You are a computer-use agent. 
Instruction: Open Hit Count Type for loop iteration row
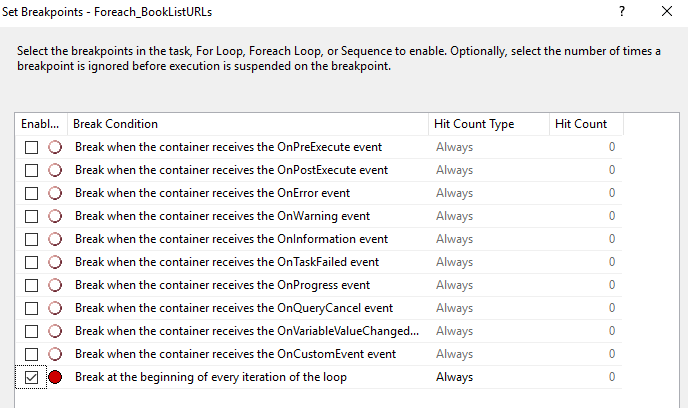click(x=489, y=377)
